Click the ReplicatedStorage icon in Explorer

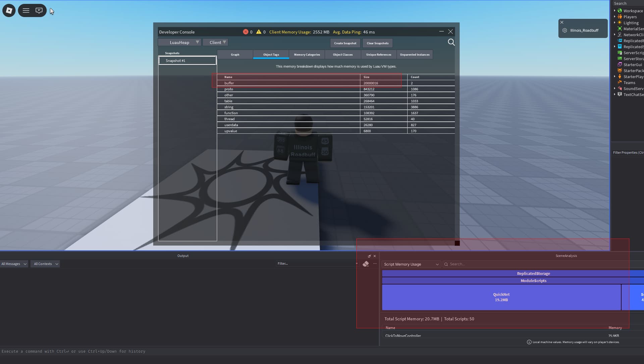(x=620, y=47)
